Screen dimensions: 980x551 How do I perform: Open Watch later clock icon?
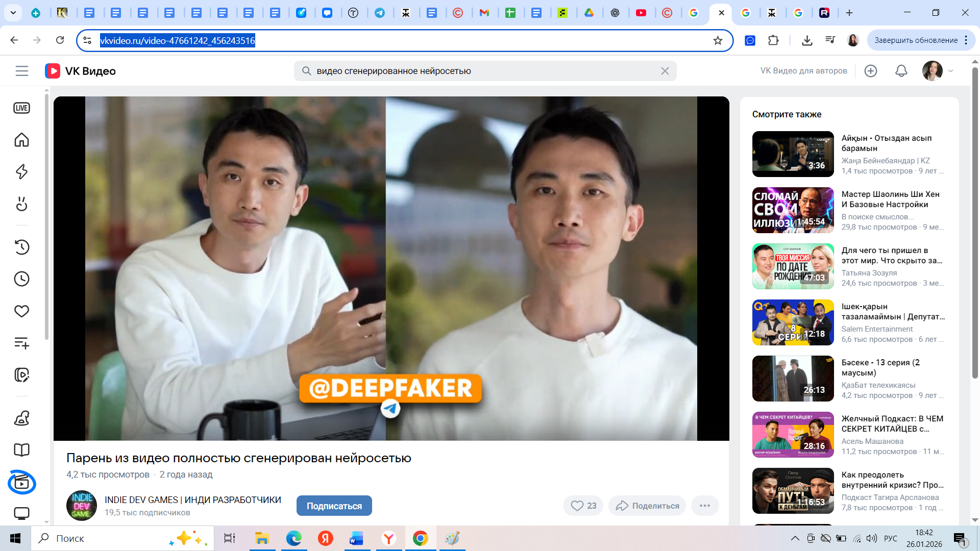click(x=21, y=279)
